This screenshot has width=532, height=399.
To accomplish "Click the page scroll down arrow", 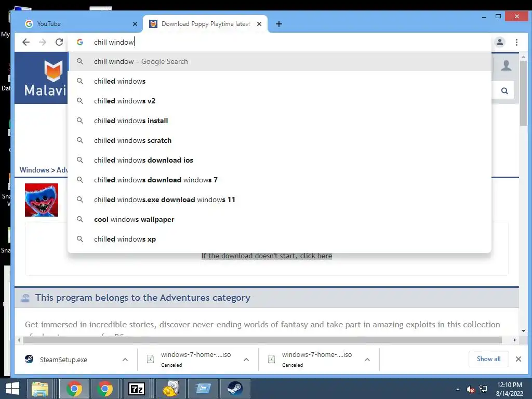I will click(523, 330).
